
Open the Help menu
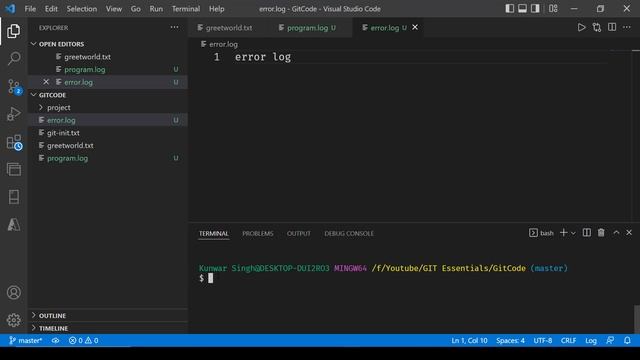217,9
